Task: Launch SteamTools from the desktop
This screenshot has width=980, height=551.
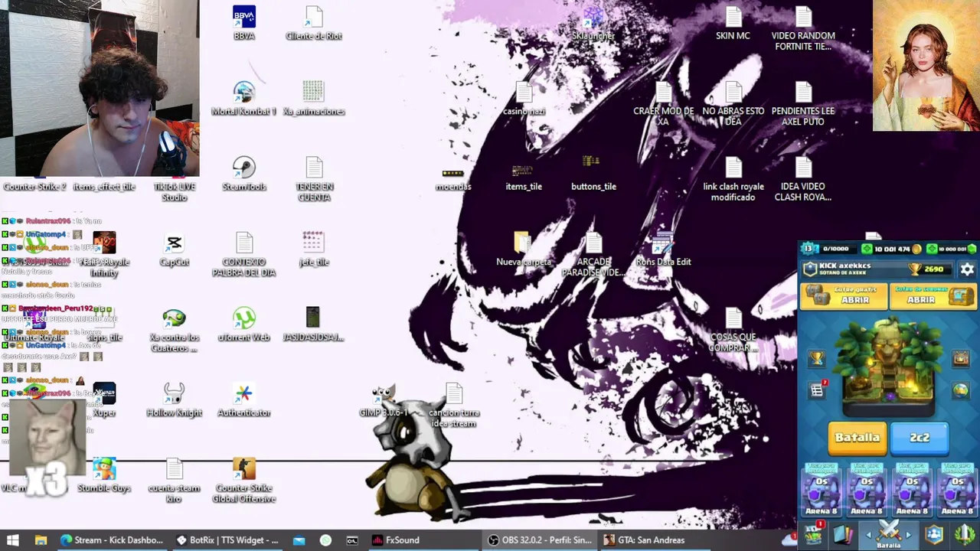Action: point(244,174)
